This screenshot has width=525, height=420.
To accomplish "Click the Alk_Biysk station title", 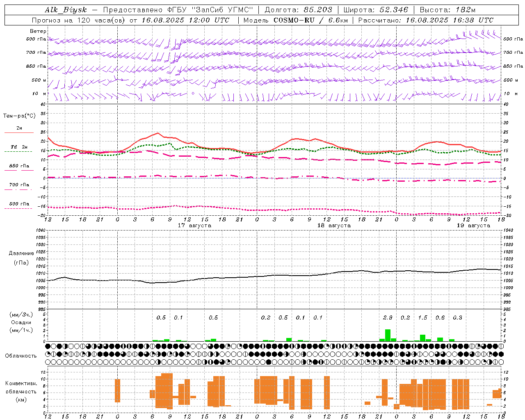I will 66,10.
